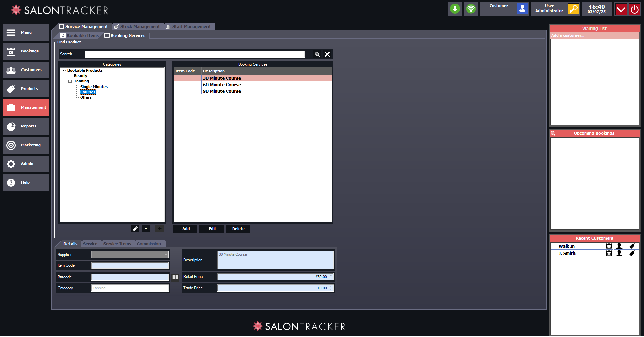
Task: Click the person icon for Walk In
Action: click(619, 246)
